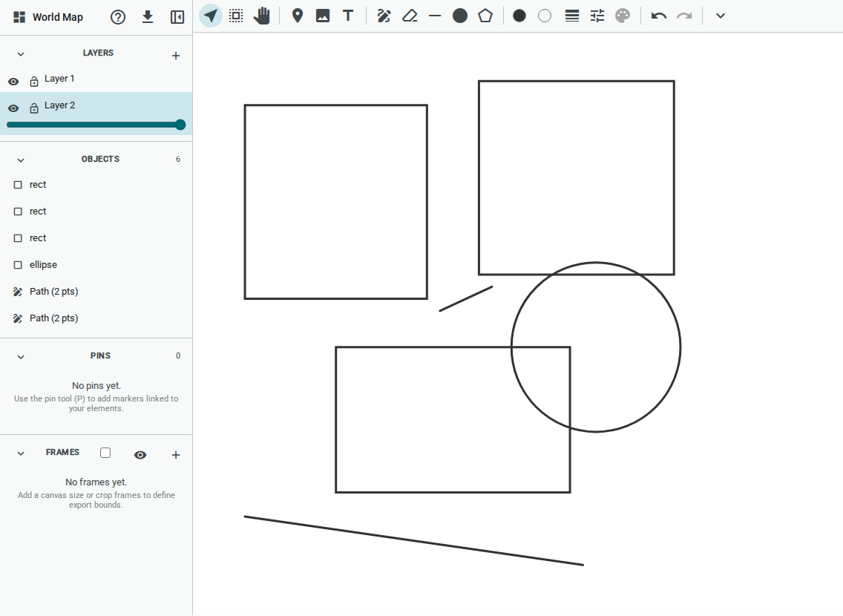This screenshot has width=843, height=616.
Task: Add a new layer with plus icon
Action: point(176,56)
